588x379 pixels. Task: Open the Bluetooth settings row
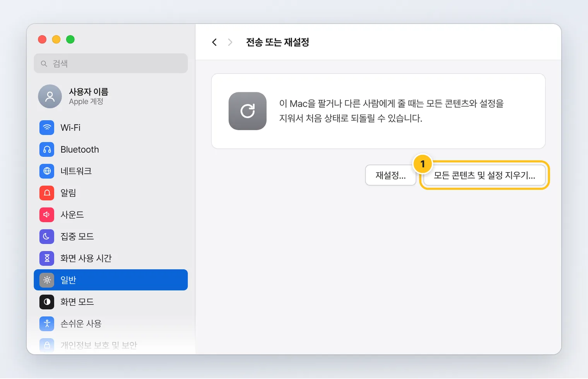click(111, 149)
